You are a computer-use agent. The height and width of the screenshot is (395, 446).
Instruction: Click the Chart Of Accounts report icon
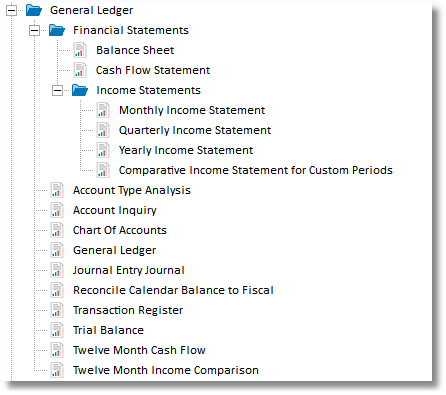pos(57,230)
